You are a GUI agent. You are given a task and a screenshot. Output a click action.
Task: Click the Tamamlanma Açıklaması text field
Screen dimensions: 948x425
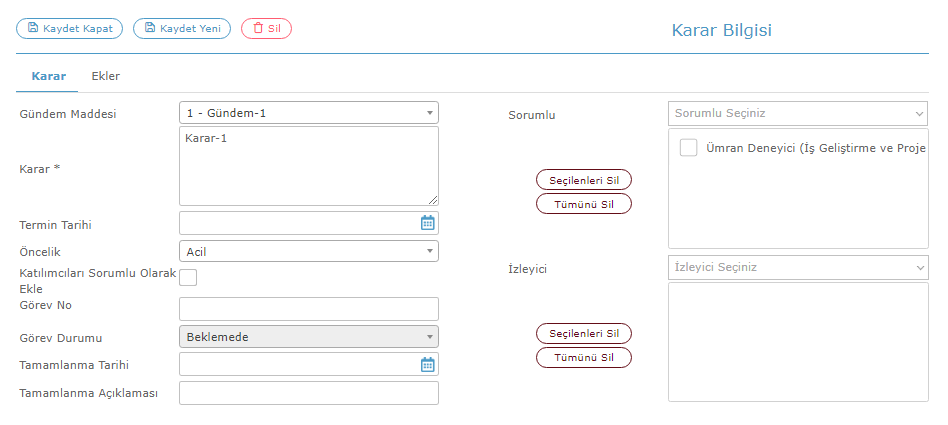pyautogui.click(x=309, y=393)
